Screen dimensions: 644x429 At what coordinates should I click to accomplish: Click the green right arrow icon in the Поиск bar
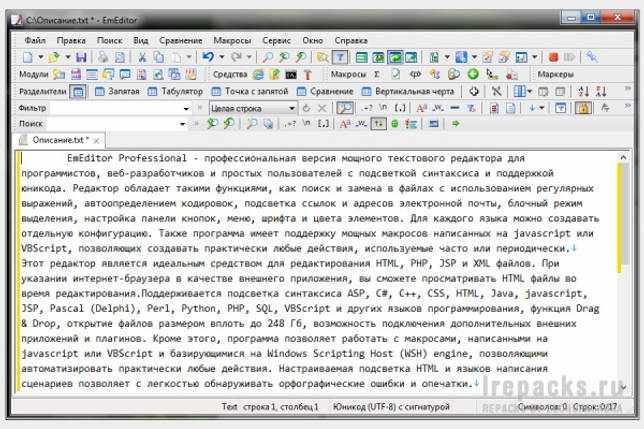pos(455,124)
